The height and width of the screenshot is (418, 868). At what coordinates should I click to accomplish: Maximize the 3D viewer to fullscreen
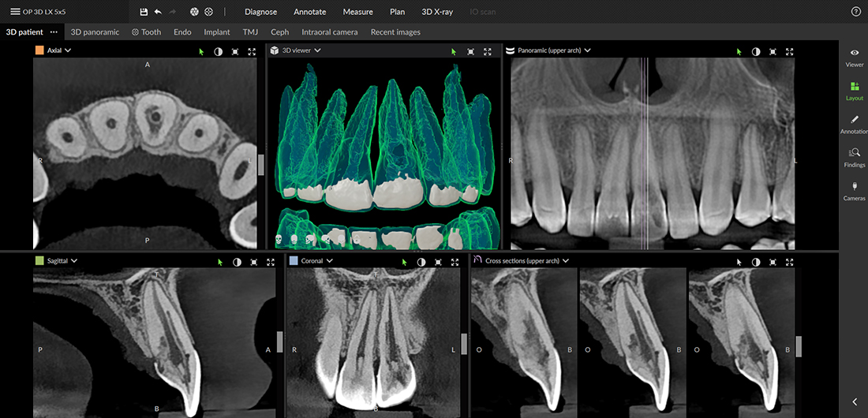point(488,51)
